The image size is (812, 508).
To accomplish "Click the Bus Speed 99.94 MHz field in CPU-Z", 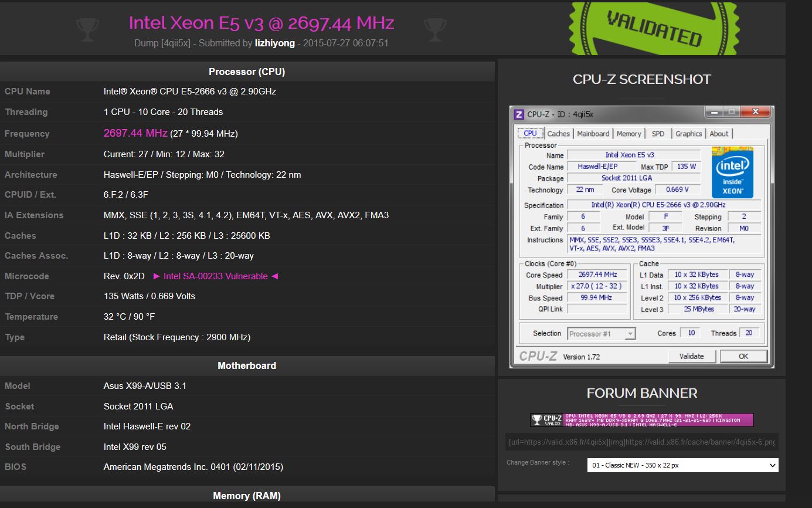I will coord(598,297).
